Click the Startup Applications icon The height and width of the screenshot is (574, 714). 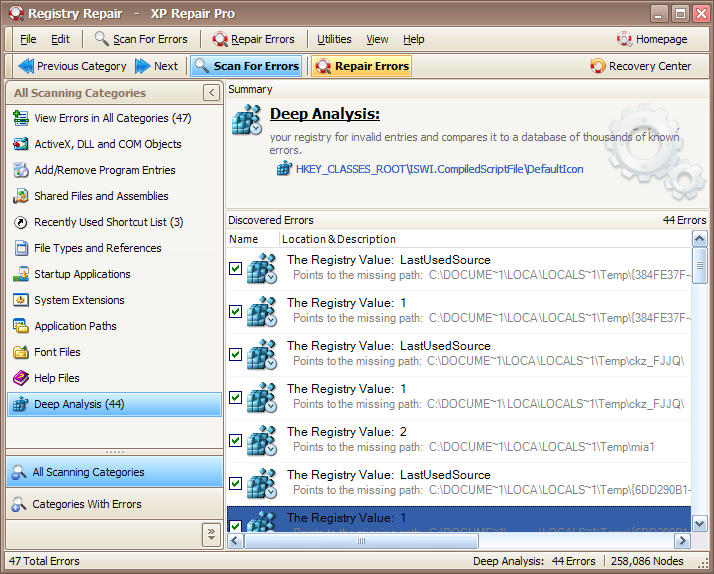click(x=20, y=274)
